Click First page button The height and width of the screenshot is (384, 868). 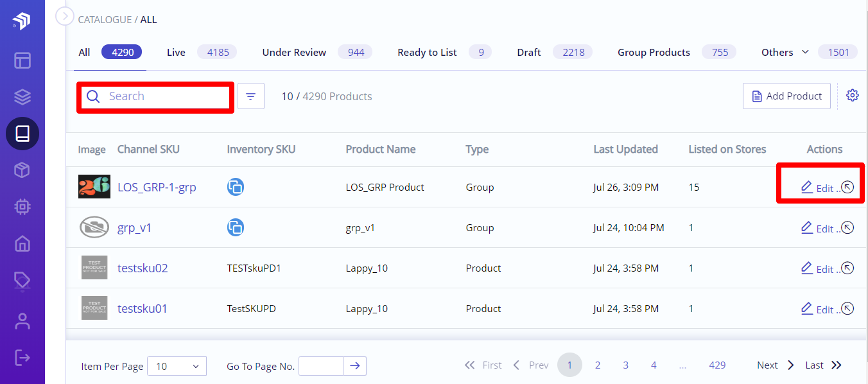(483, 365)
